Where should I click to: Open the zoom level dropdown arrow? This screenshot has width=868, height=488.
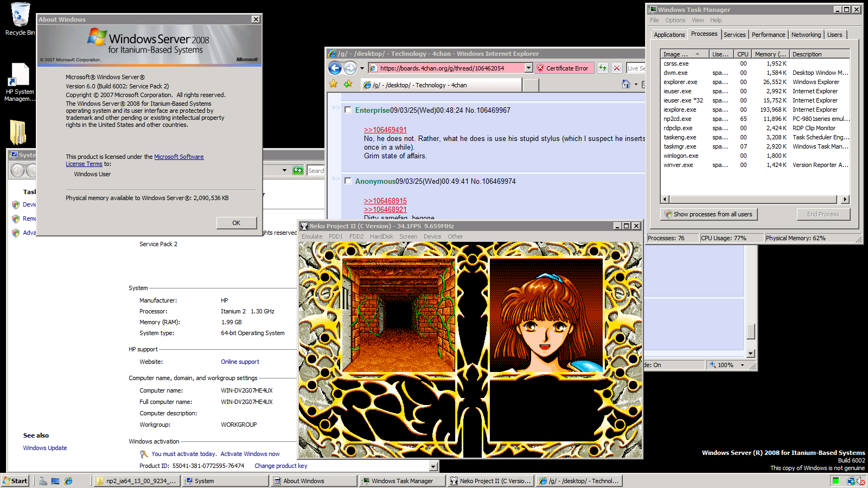743,365
